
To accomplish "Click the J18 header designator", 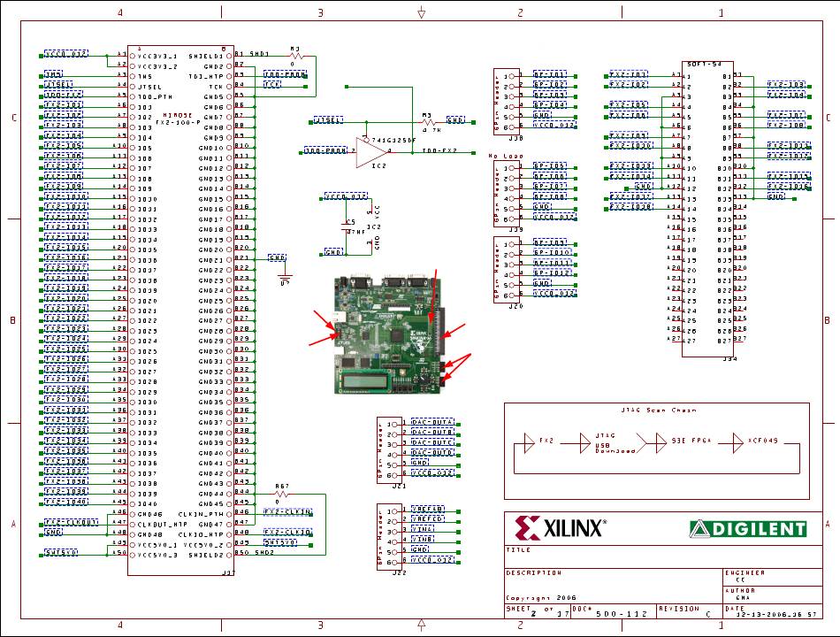I will pyautogui.click(x=515, y=138).
